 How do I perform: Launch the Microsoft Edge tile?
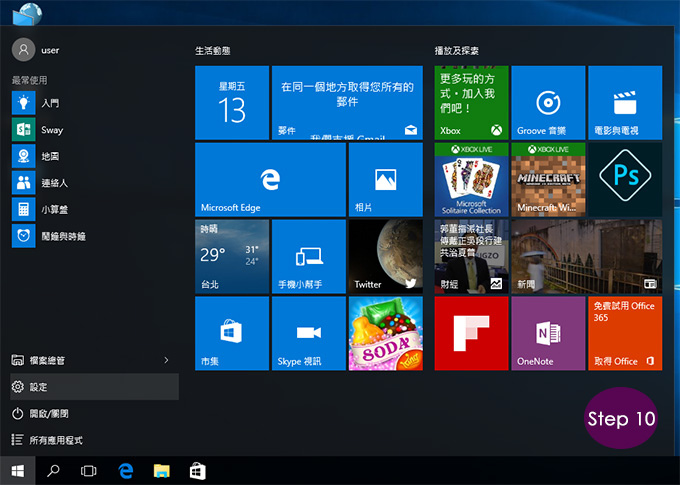271,180
